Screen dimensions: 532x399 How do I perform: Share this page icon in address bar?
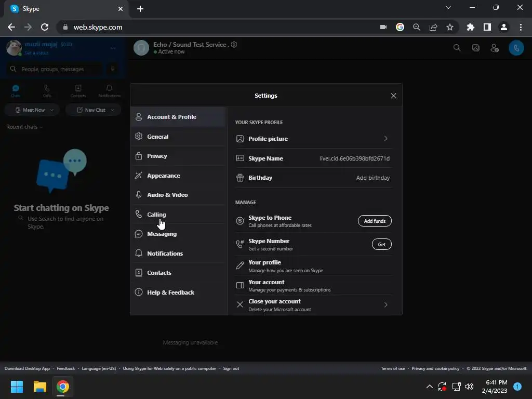(x=433, y=27)
